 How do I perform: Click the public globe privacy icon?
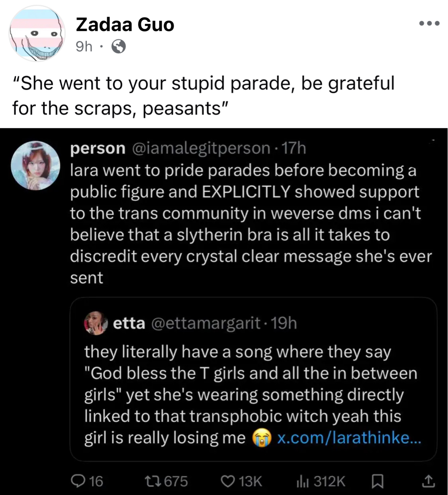(118, 47)
